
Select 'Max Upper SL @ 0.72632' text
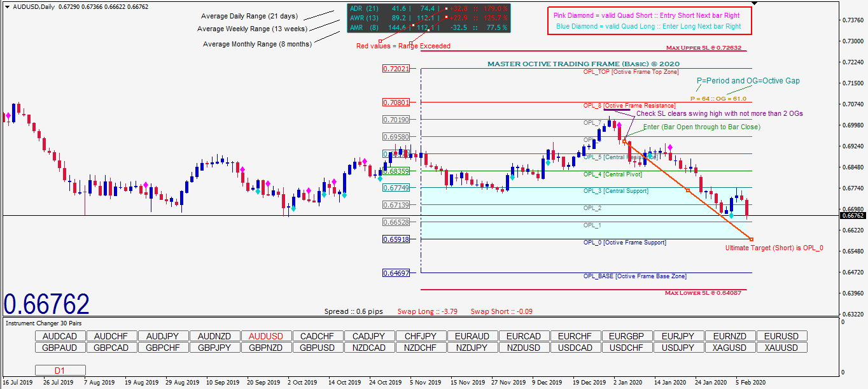tap(704, 47)
